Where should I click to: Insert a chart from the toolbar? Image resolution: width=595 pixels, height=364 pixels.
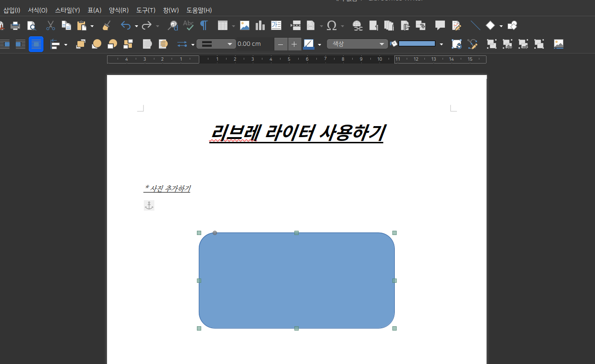(260, 26)
